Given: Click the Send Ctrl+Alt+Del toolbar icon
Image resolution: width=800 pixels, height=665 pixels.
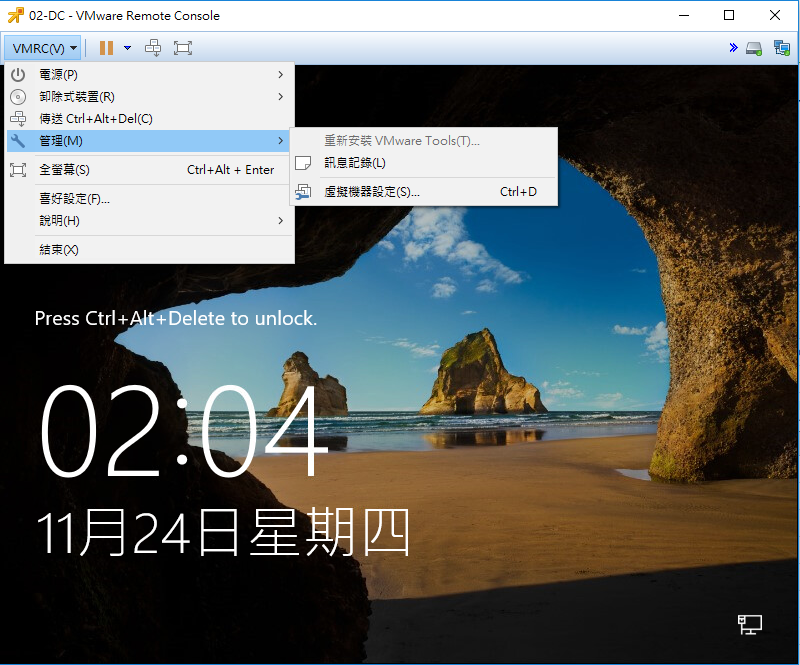Looking at the screenshot, I should [x=153, y=47].
